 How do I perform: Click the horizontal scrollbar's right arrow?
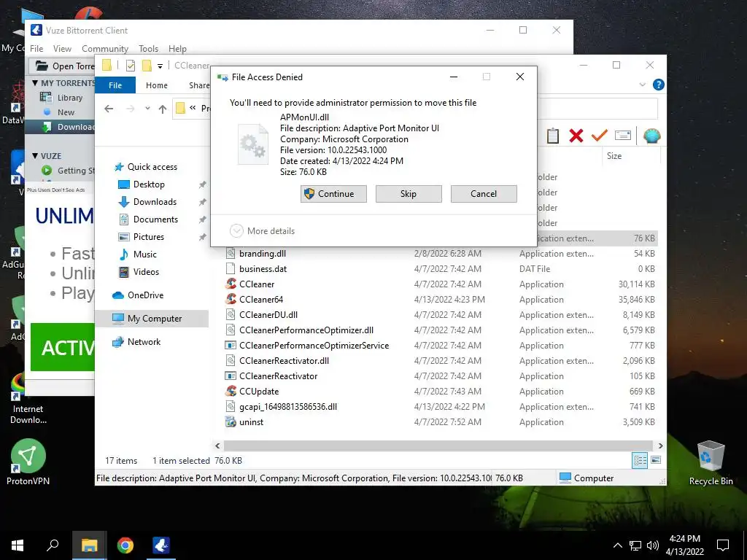(660, 446)
